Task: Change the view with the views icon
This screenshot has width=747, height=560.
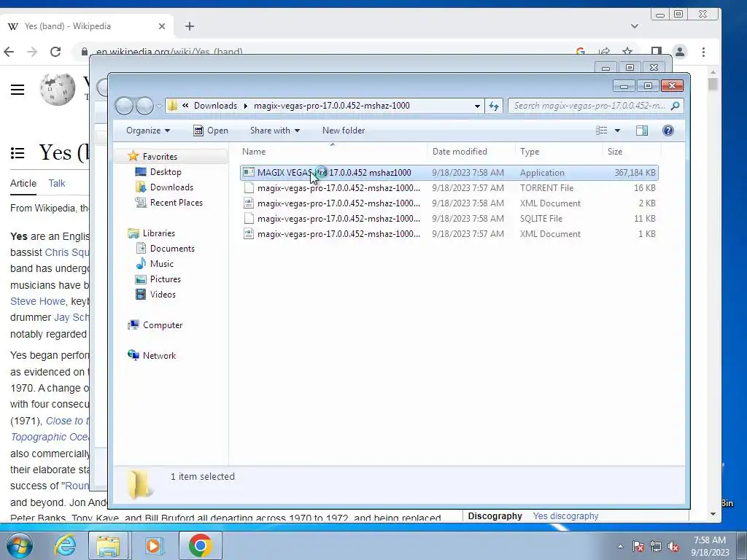Action: [x=602, y=131]
